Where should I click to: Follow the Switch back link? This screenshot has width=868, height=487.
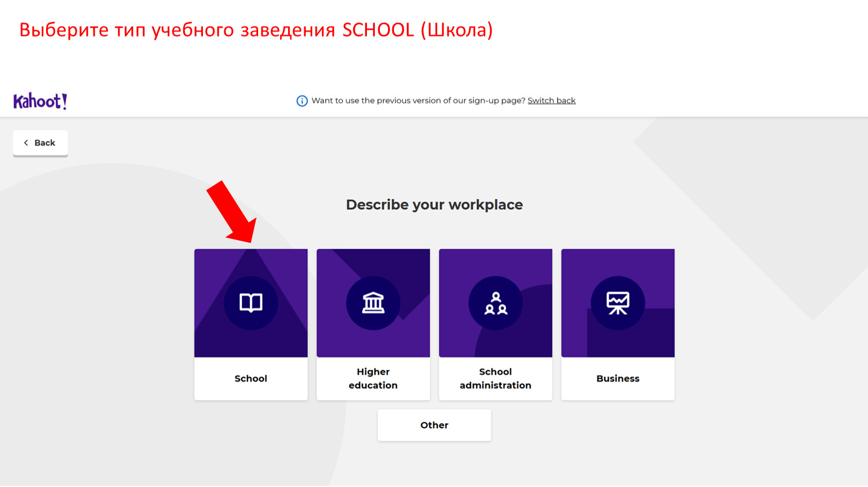tap(551, 101)
